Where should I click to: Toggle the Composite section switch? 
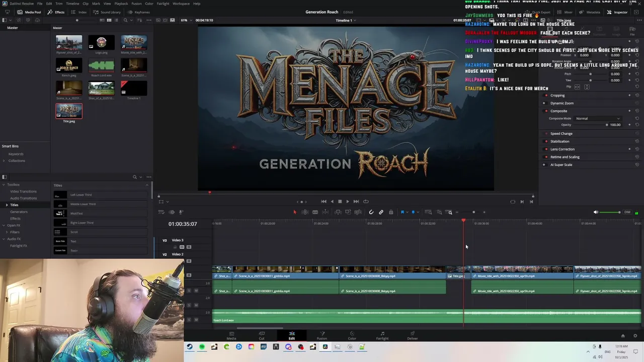pyautogui.click(x=544, y=111)
